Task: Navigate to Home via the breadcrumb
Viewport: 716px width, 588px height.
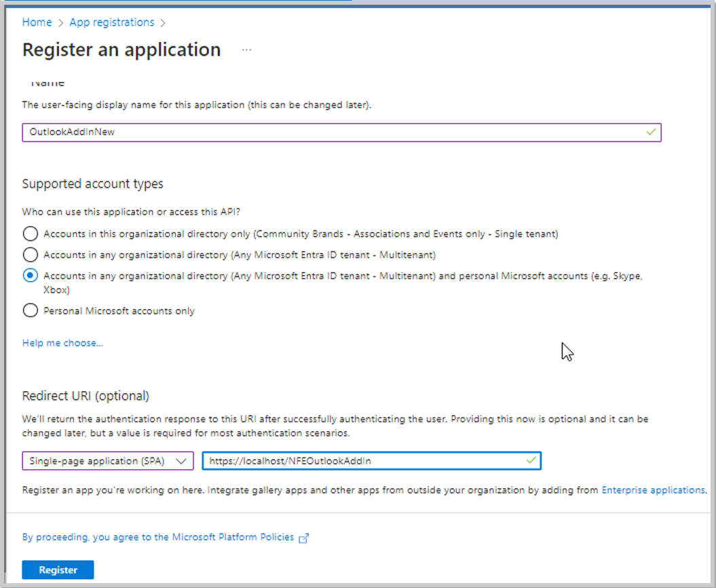Action: coord(37,22)
